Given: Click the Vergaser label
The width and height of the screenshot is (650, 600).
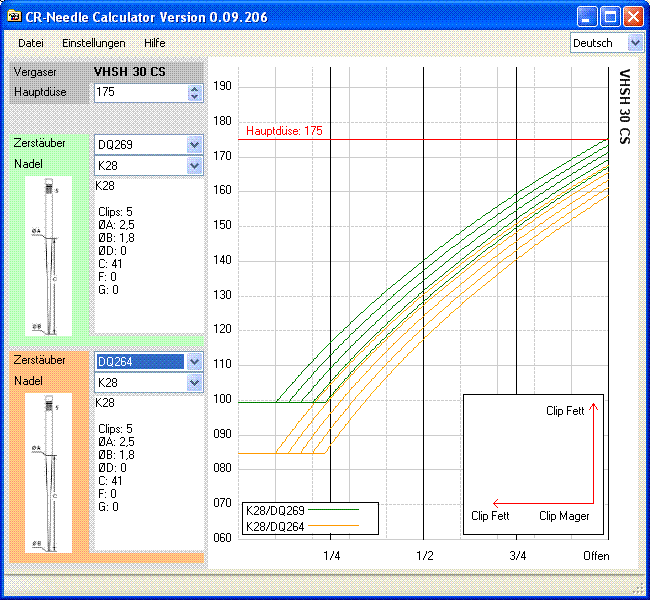Looking at the screenshot, I should 35,72.
